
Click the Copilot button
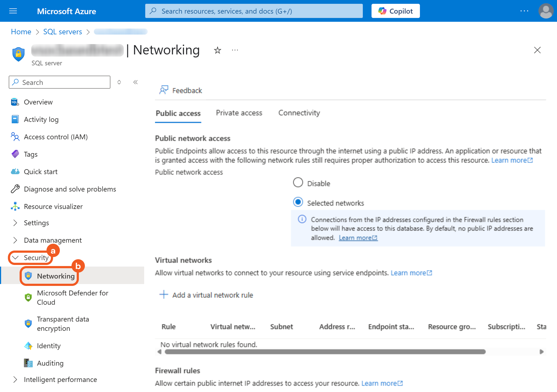[395, 11]
